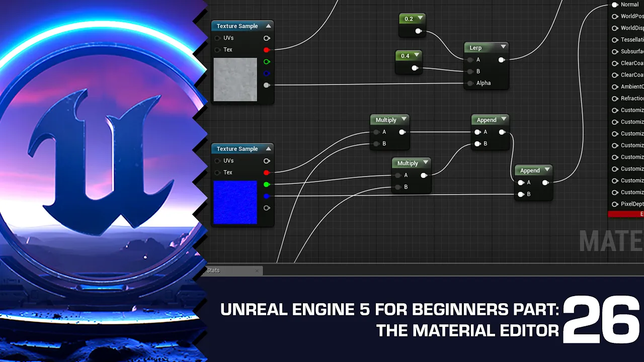Image resolution: width=644 pixels, height=362 pixels.
Task: Click the blue Texture Sample's white RGB output pin
Action: [x=267, y=161]
